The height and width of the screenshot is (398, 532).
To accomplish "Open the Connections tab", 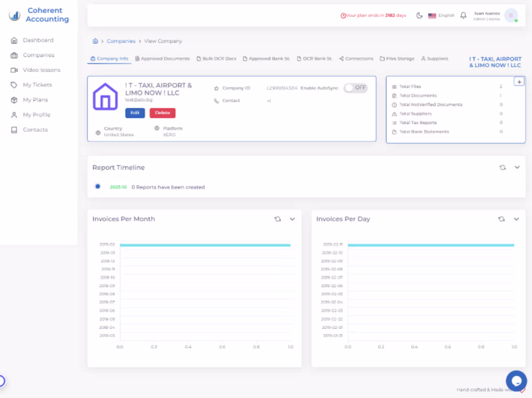I will pyautogui.click(x=356, y=59).
